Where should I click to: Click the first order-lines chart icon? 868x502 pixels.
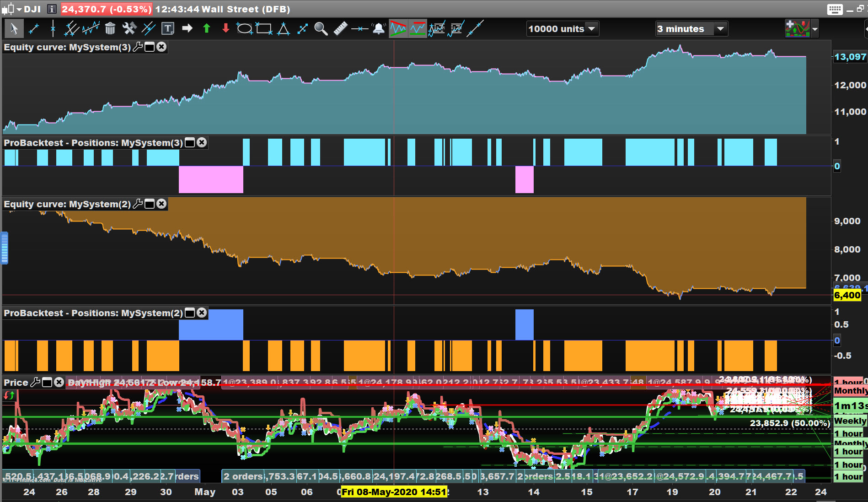click(437, 28)
